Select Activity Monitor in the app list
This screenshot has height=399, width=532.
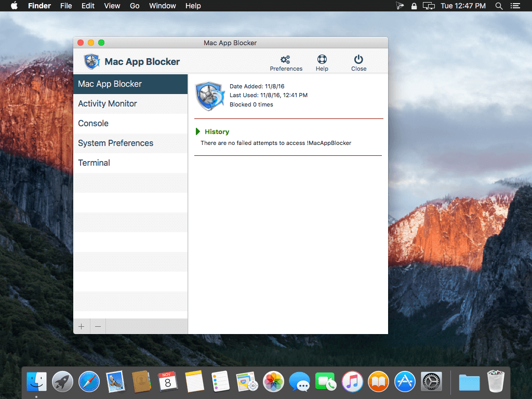click(x=130, y=103)
